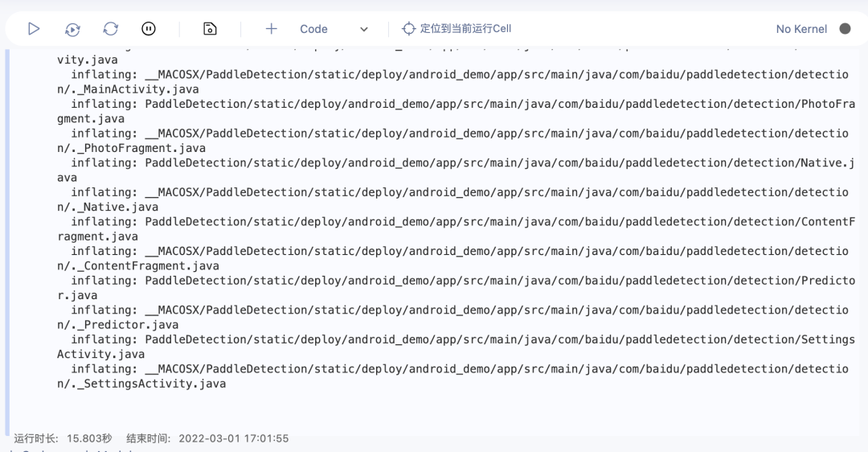Click the 结束时间 2022-03-01 17:01:55 text
This screenshot has width=868, height=452.
[207, 438]
